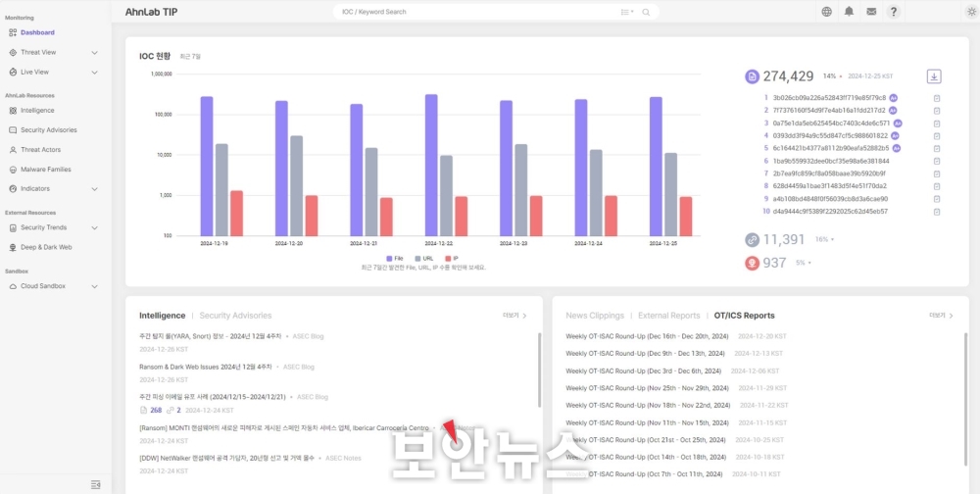
Task: Expand the Live View chevron
Action: pyautogui.click(x=94, y=72)
